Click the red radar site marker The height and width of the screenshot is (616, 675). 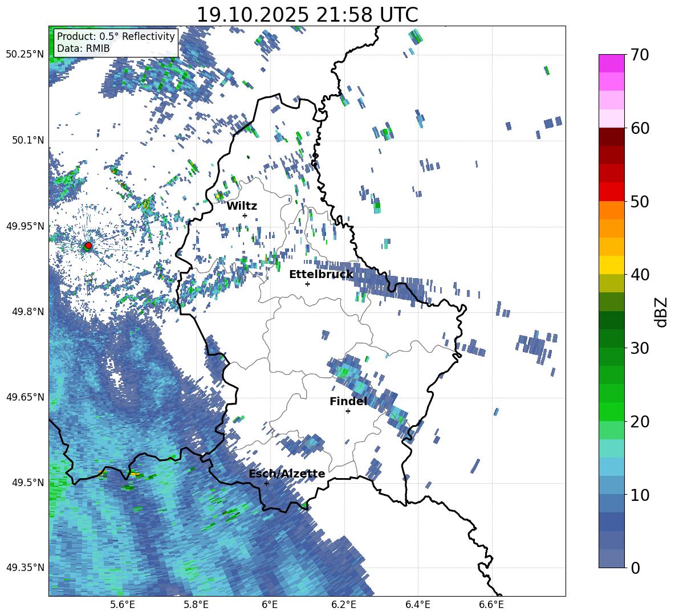click(x=88, y=246)
